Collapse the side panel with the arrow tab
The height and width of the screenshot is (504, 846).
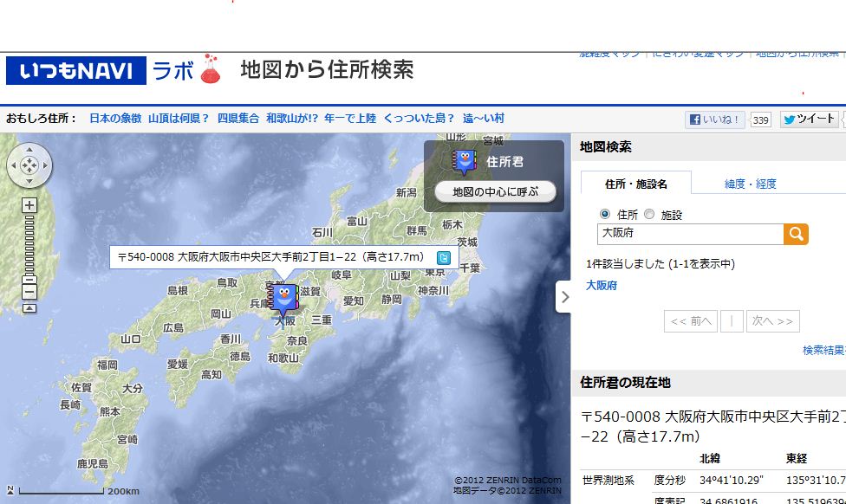(x=563, y=296)
